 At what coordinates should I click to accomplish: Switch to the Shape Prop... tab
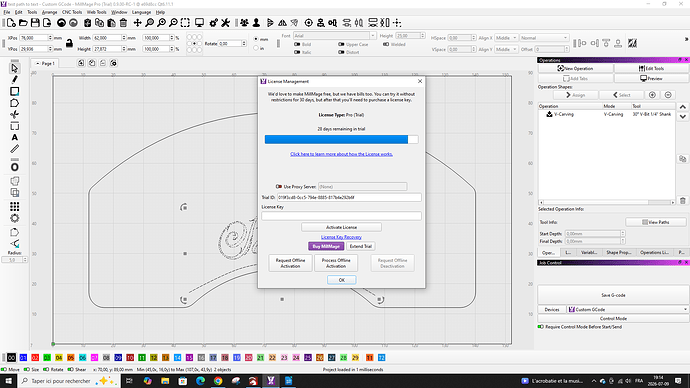618,253
